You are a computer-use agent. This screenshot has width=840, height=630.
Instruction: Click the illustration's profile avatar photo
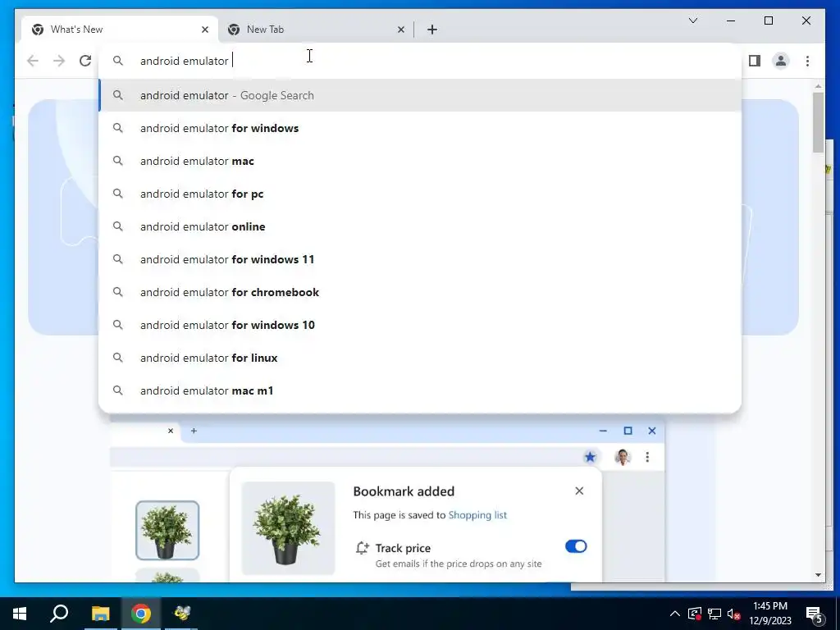[622, 457]
